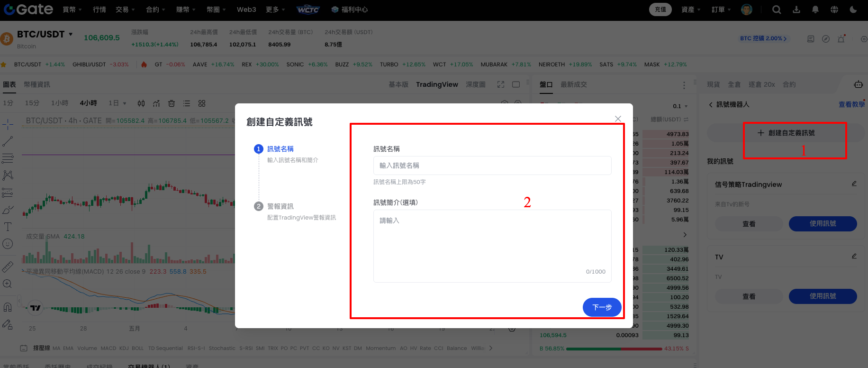Click the search magnifier icon in header
The height and width of the screenshot is (368, 868).
click(x=776, y=9)
